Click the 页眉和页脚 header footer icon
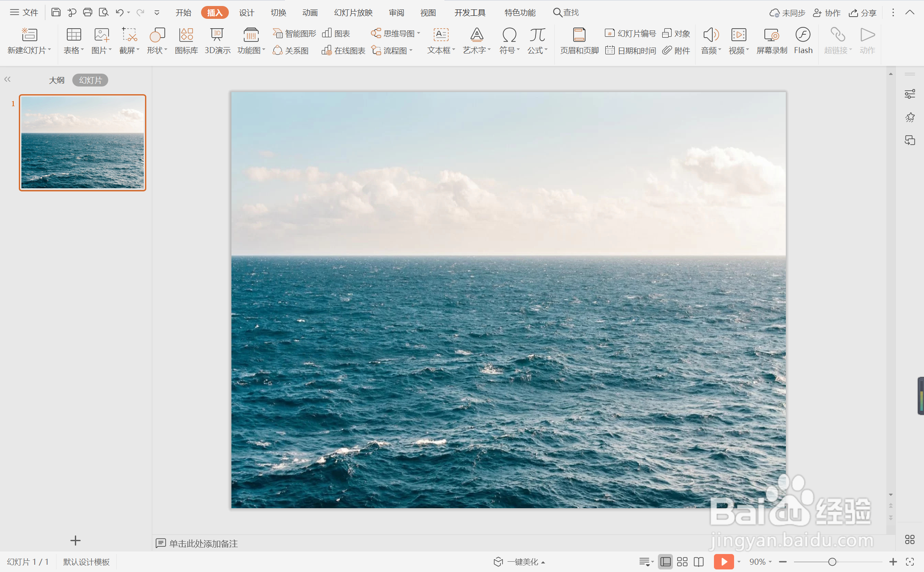Viewport: 924px width, 572px height. point(579,41)
